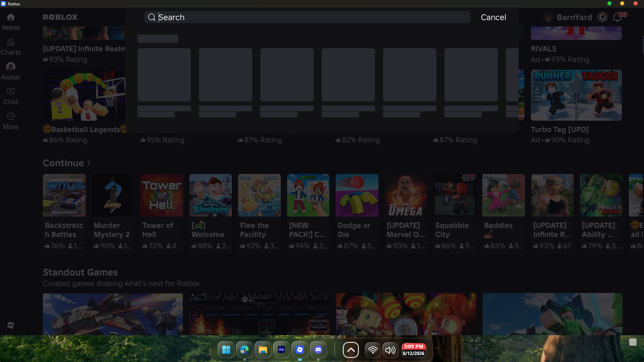644x362 pixels.
Task: Open the Charts page in the sidebar
Action: coord(11,47)
